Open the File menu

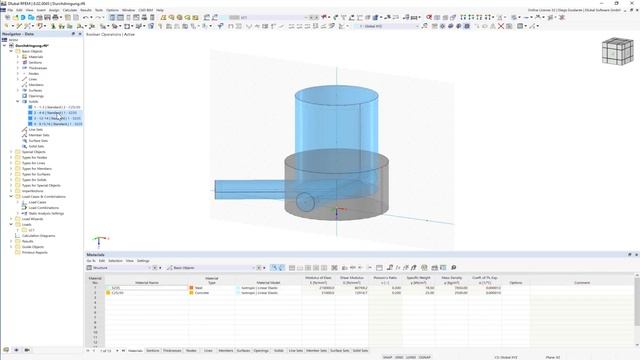point(10,10)
